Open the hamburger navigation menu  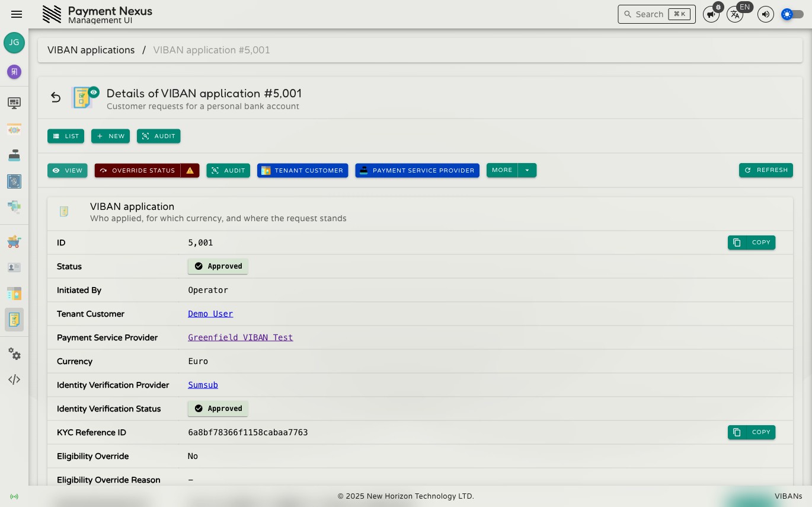[17, 14]
